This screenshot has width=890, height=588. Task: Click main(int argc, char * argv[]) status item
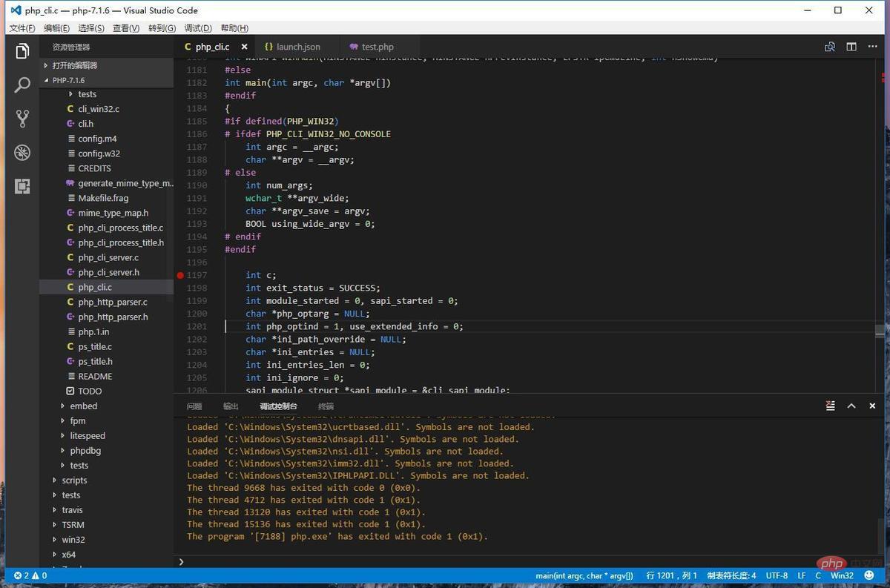[x=584, y=575]
